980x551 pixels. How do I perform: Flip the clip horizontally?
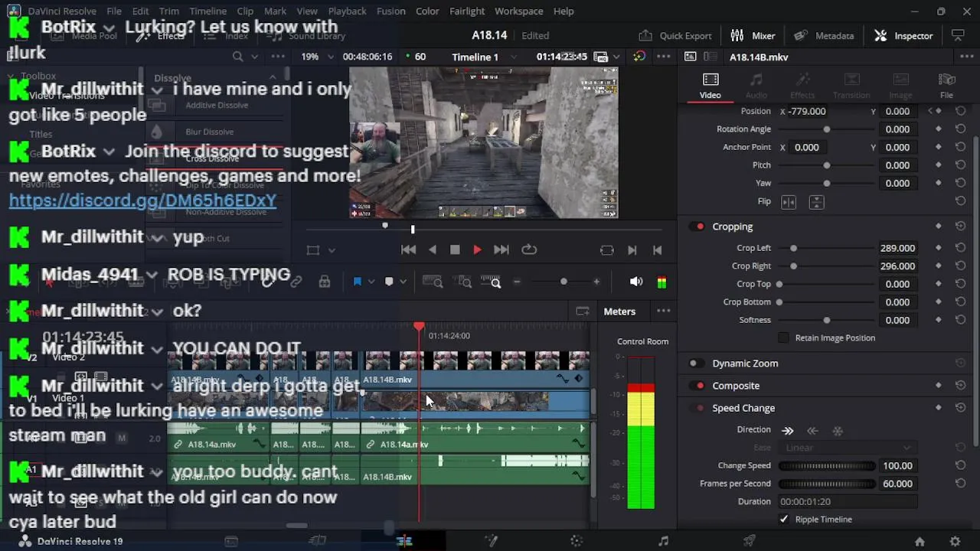tap(789, 202)
